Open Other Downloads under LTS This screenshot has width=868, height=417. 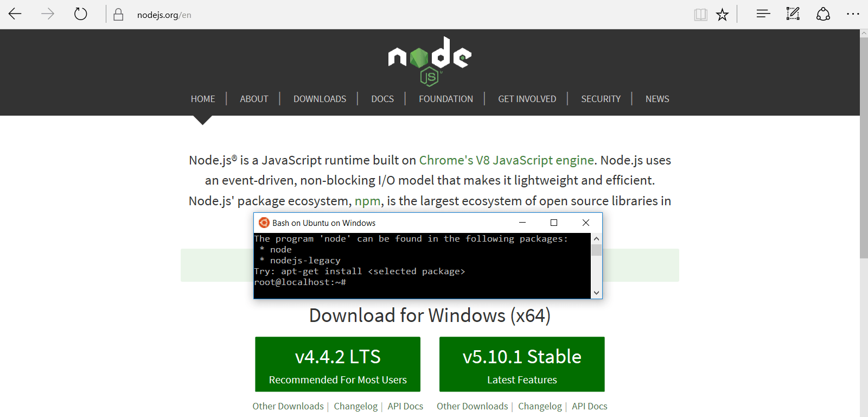tap(288, 406)
